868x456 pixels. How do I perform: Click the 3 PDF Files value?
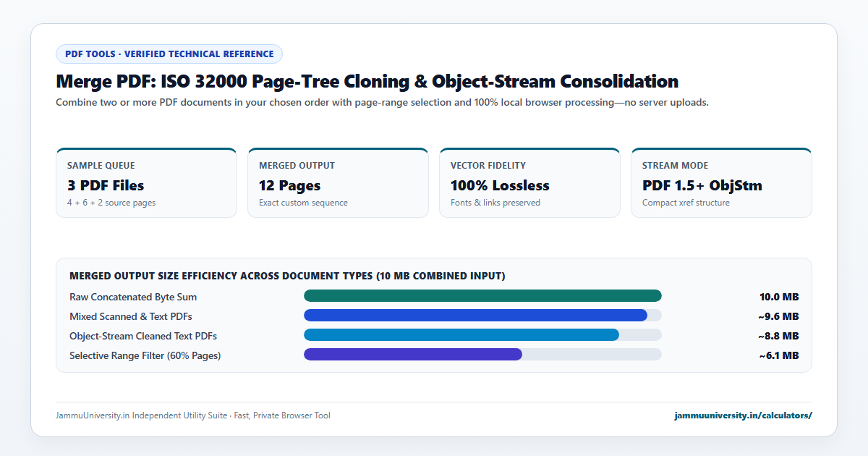(106, 185)
